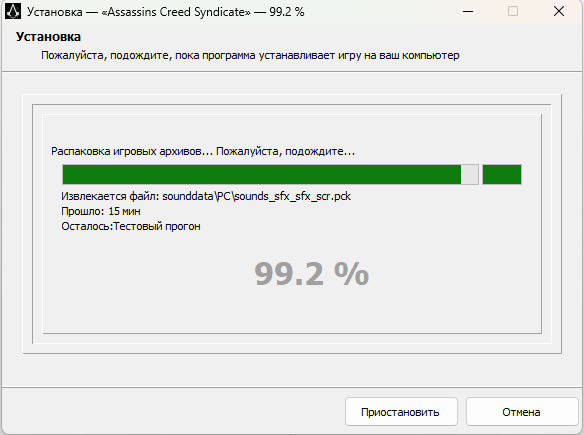The image size is (584, 435).
Task: Click the Assassin's Creed logo in title bar
Action: [13, 11]
